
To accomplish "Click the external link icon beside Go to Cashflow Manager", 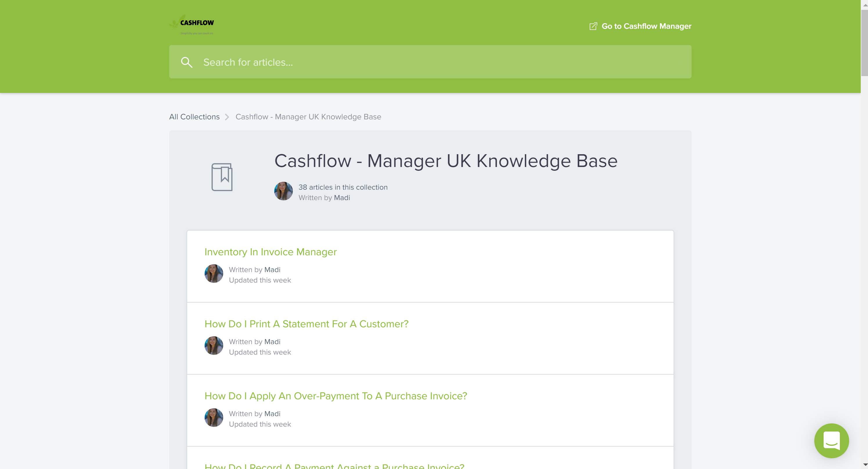I will click(x=593, y=26).
